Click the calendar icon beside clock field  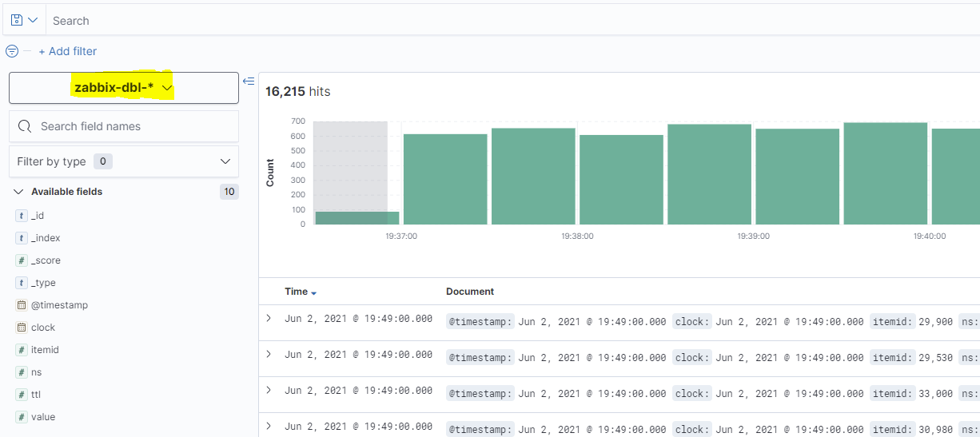[22, 328]
